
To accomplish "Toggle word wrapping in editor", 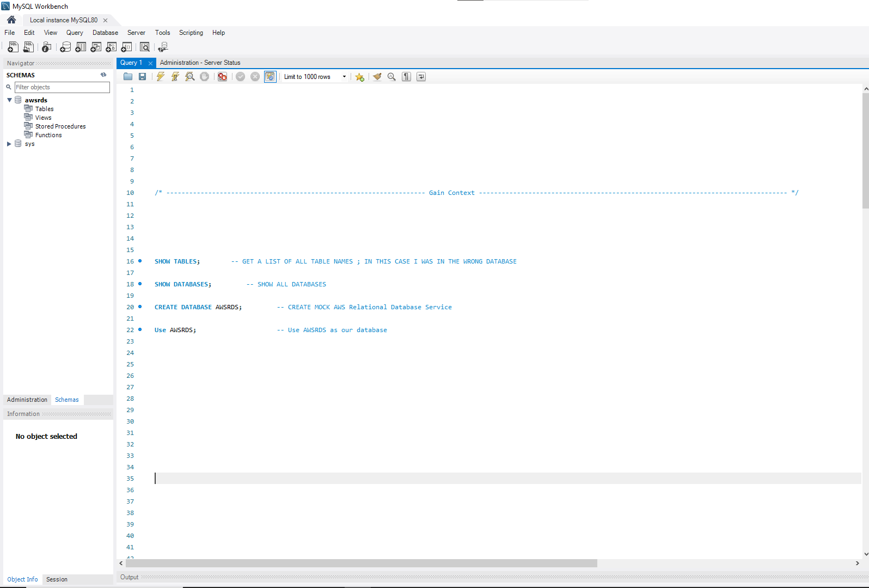I will pyautogui.click(x=421, y=77).
